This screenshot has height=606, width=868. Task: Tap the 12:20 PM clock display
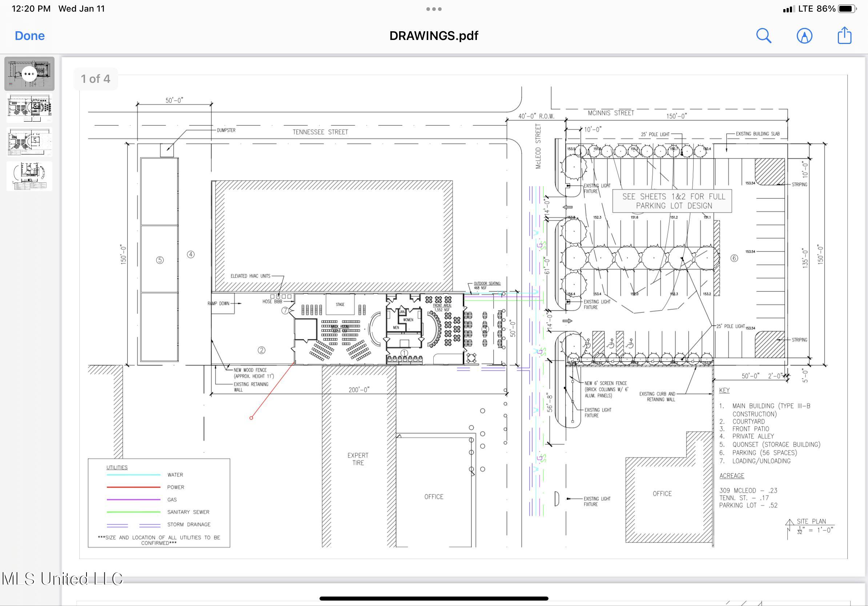point(31,9)
